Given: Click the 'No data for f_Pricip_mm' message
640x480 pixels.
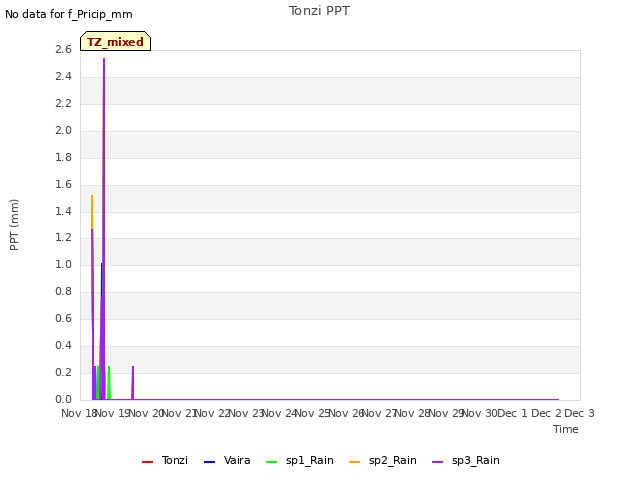Looking at the screenshot, I should (69, 14).
